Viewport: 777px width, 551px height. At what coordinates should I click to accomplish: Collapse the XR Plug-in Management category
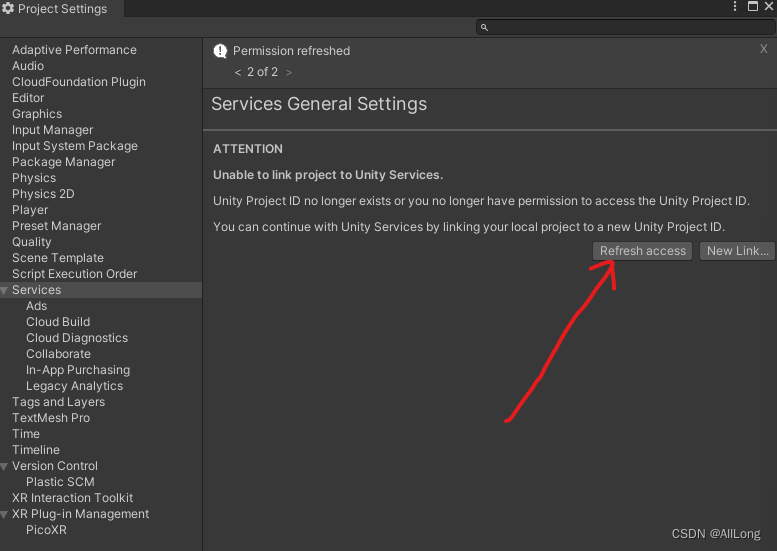[x=4, y=514]
